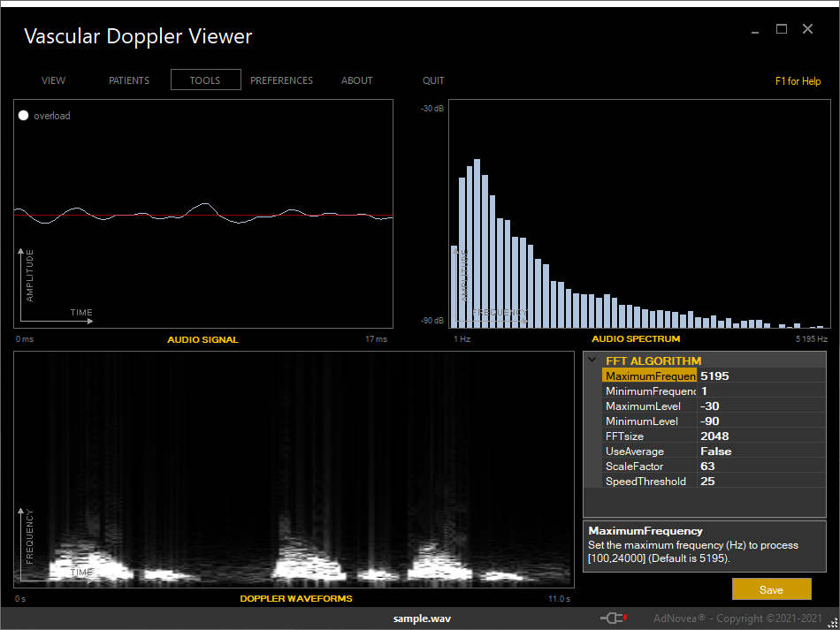This screenshot has width=840, height=630.
Task: Click the FFT ALGORITHM header text
Action: pos(653,361)
